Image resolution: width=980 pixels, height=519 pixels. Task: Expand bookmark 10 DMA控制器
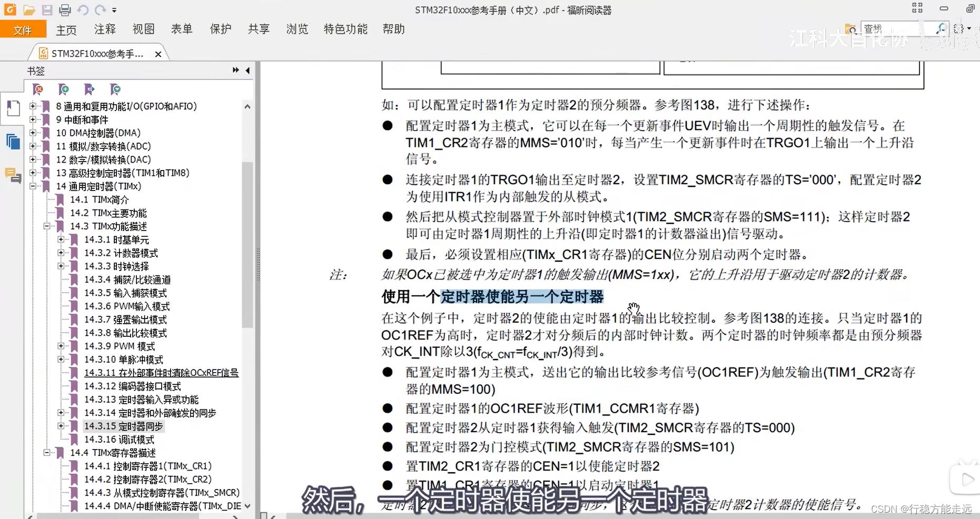[x=33, y=133]
